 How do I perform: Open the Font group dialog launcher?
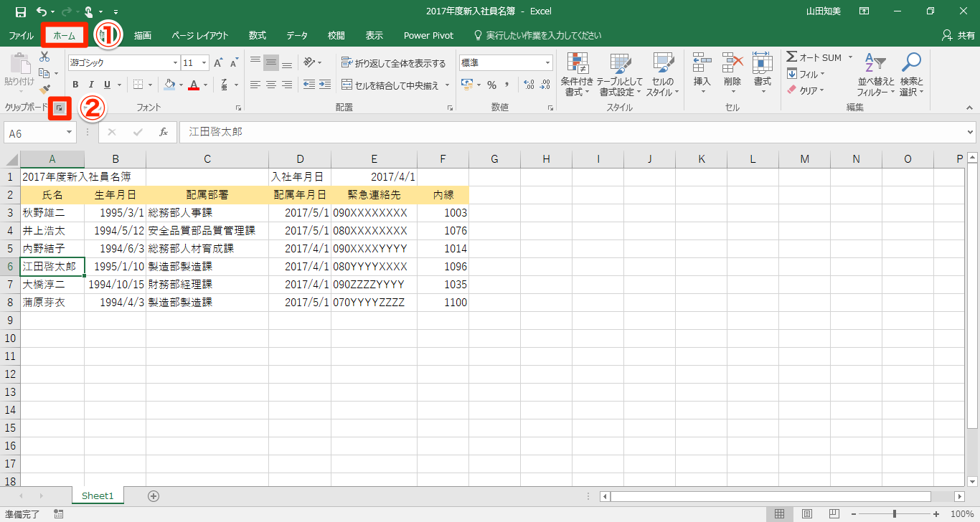238,108
